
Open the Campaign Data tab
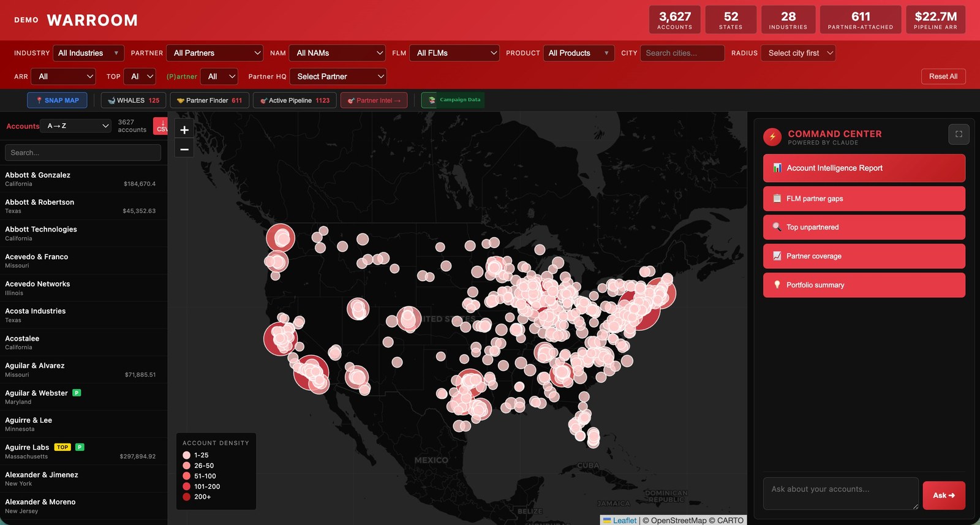point(453,100)
